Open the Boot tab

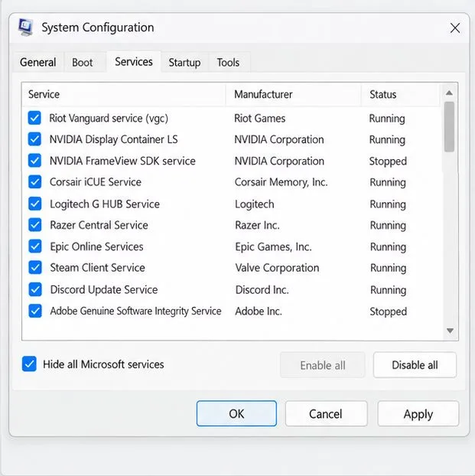click(83, 63)
